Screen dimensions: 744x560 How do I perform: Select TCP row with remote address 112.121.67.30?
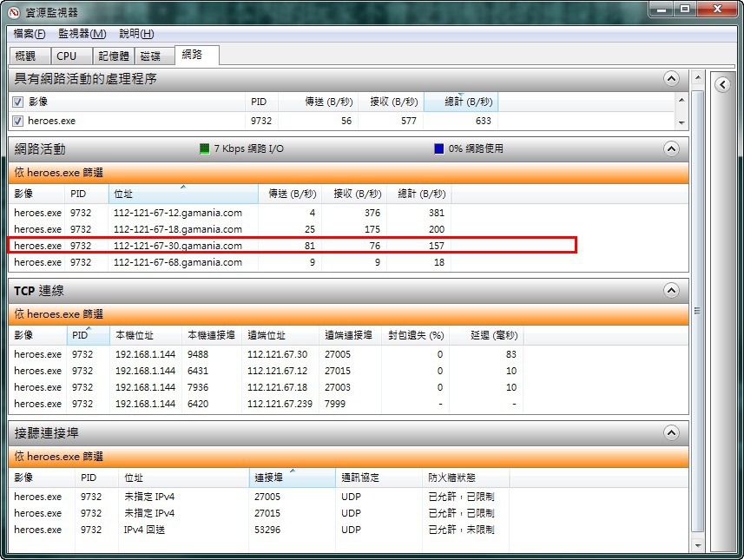pos(266,354)
